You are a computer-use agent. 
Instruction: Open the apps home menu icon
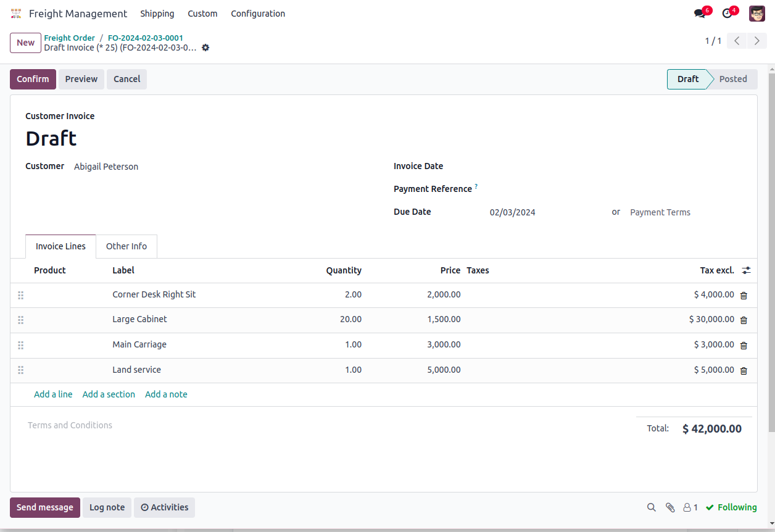(16, 14)
